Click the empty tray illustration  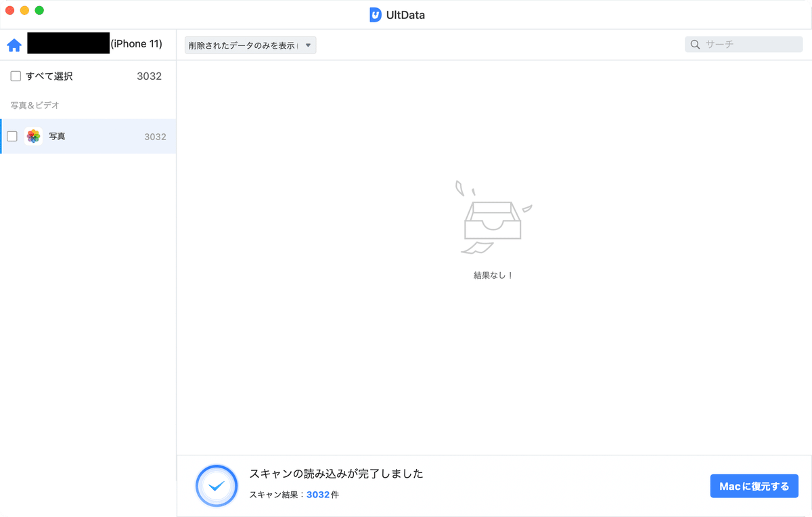(492, 220)
